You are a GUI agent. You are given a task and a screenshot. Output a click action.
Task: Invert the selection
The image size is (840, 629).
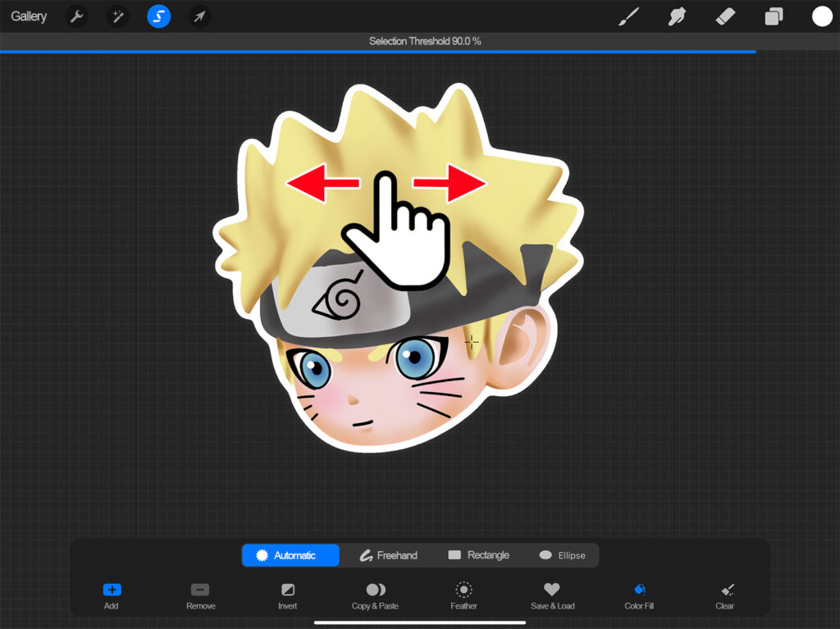[x=288, y=595]
